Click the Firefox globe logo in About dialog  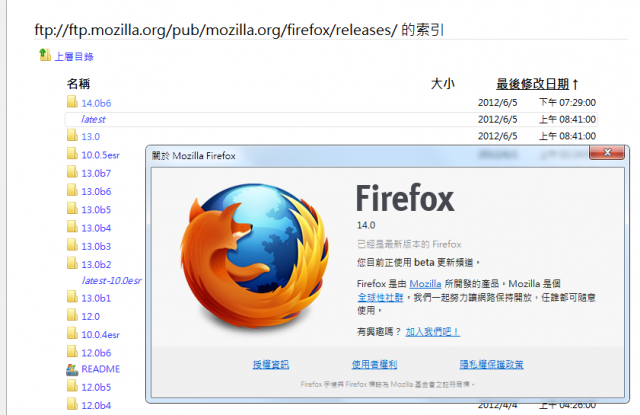point(255,256)
